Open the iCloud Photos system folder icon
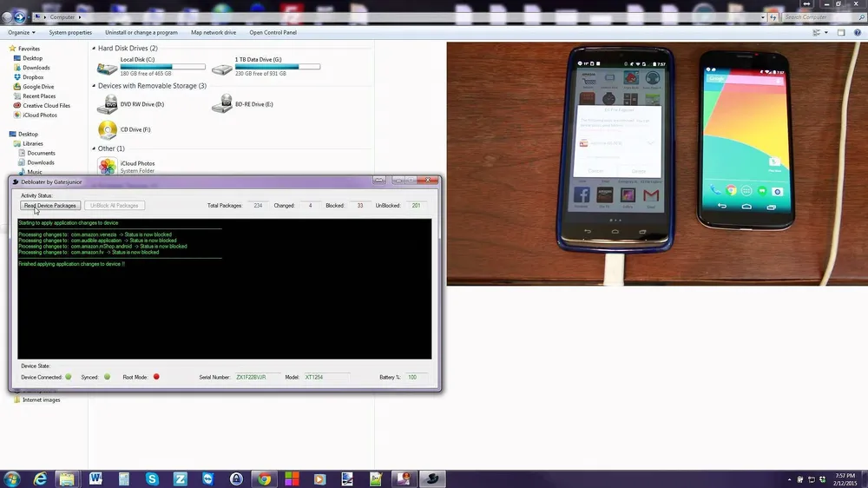The image size is (868, 488). pyautogui.click(x=107, y=167)
